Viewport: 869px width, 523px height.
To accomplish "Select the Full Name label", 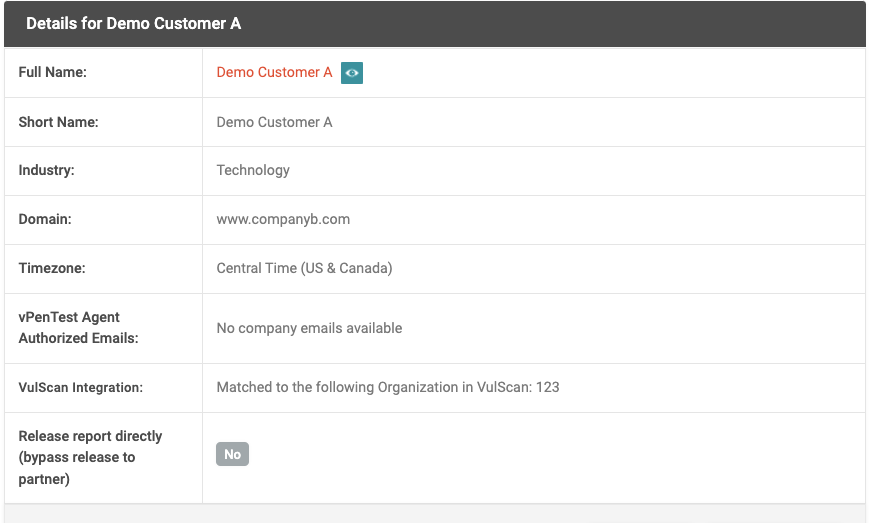I will [53, 73].
